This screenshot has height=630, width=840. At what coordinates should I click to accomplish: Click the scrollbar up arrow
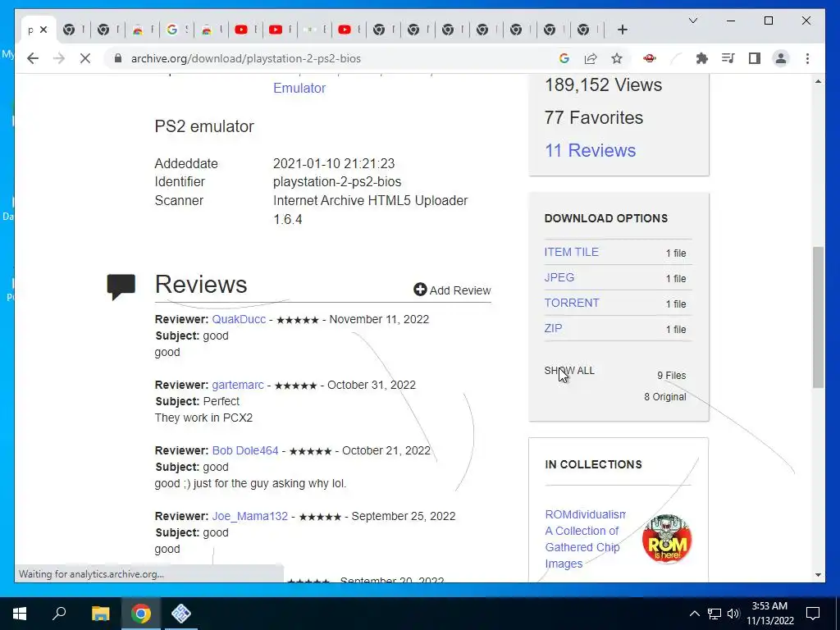point(818,81)
